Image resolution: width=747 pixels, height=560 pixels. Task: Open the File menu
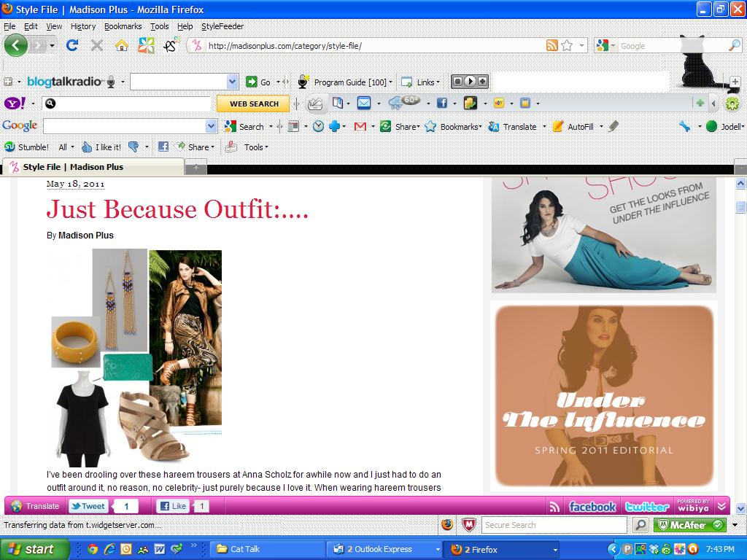9,26
